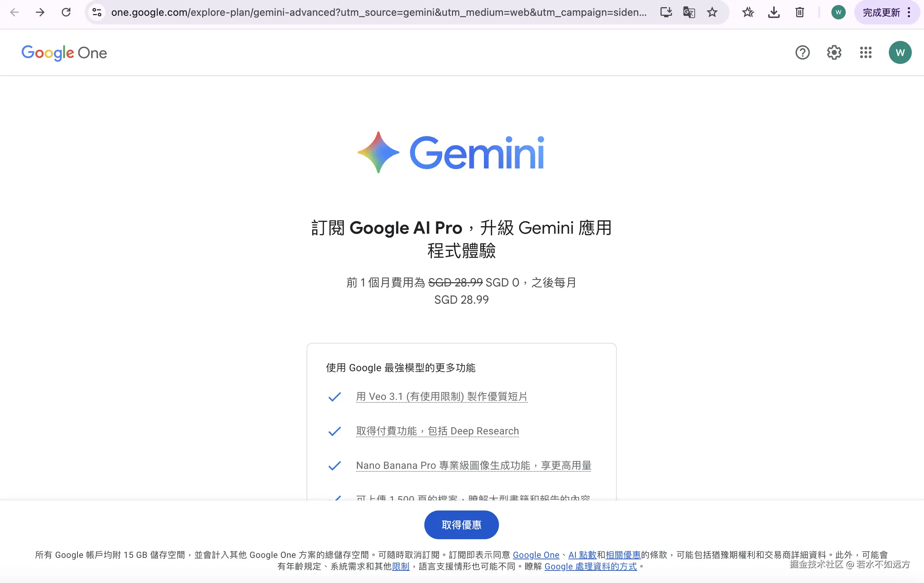The width and height of the screenshot is (924, 583).
Task: Click the install app icon in address bar
Action: coord(666,12)
